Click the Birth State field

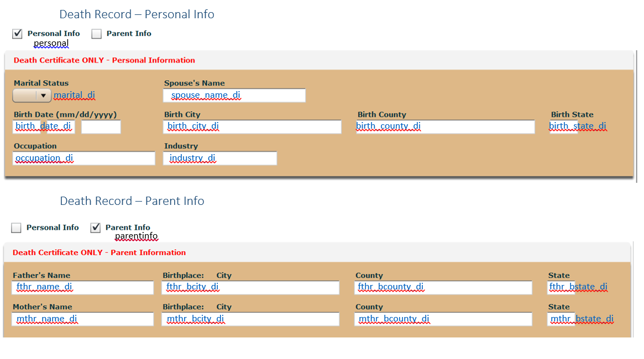point(563,127)
